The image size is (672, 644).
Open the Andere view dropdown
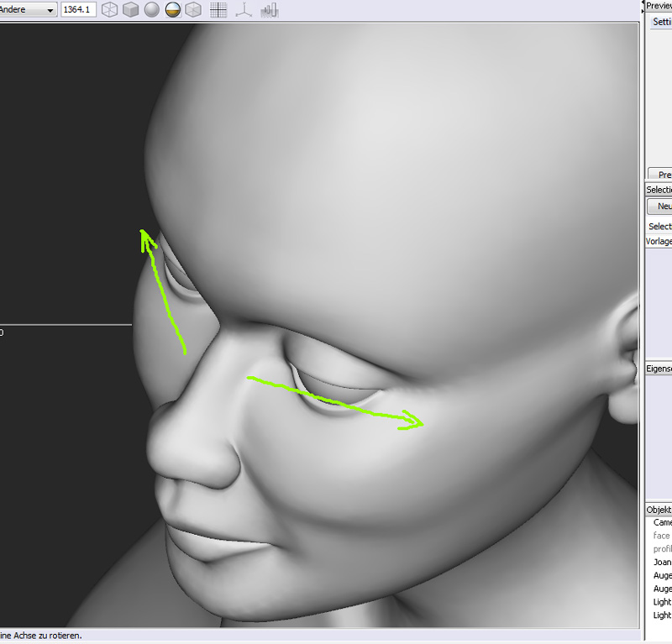tap(28, 9)
